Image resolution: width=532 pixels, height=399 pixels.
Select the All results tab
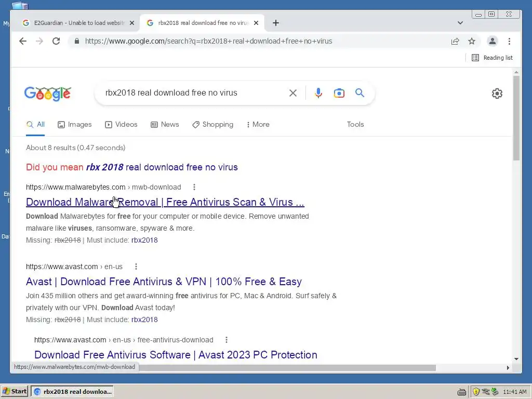(35, 125)
